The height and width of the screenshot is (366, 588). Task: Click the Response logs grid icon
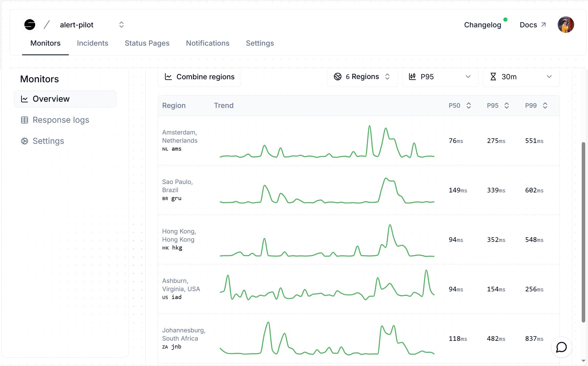(24, 119)
